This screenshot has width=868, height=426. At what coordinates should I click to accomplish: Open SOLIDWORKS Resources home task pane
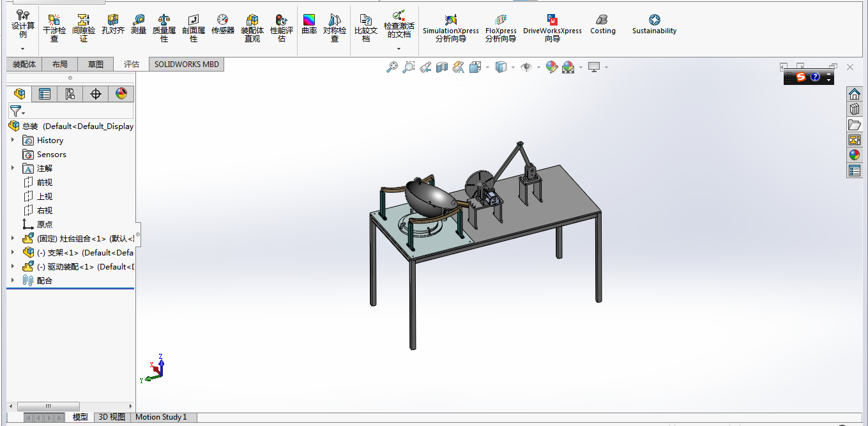pos(855,94)
